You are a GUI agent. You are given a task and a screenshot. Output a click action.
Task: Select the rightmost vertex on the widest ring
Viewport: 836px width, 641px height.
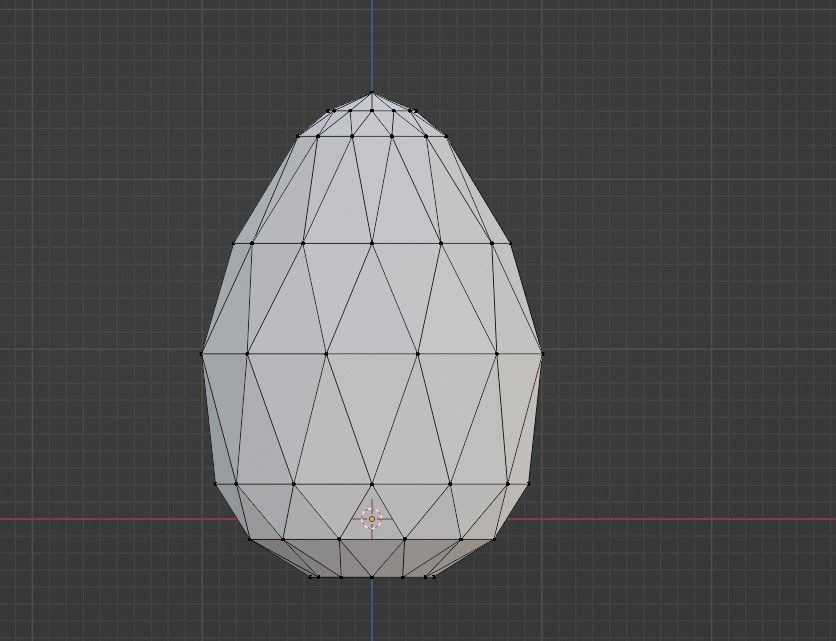coord(542,353)
